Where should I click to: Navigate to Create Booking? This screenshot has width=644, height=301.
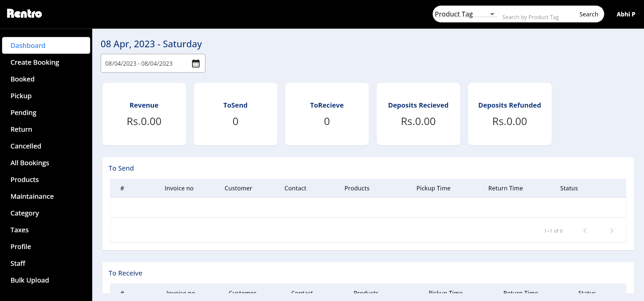click(x=35, y=62)
